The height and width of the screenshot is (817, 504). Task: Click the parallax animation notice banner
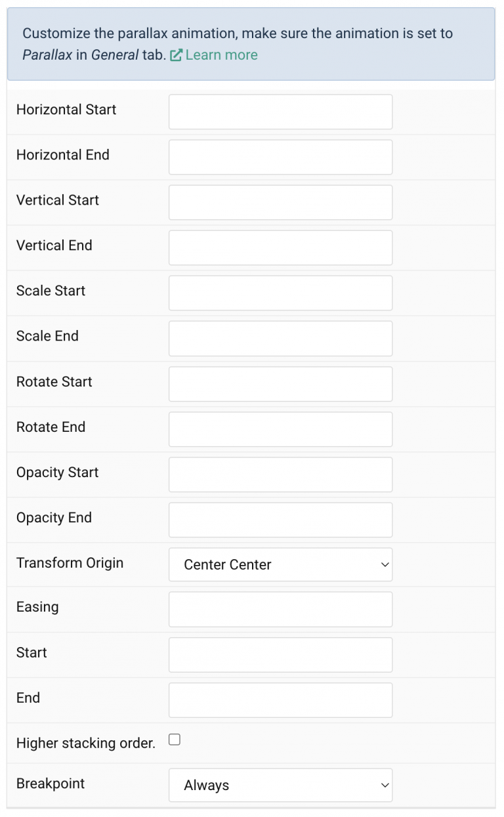tap(252, 43)
